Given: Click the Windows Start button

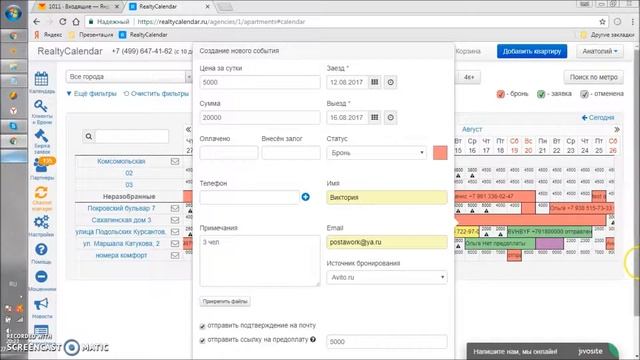Looking at the screenshot, I should pyautogui.click(x=13, y=13).
